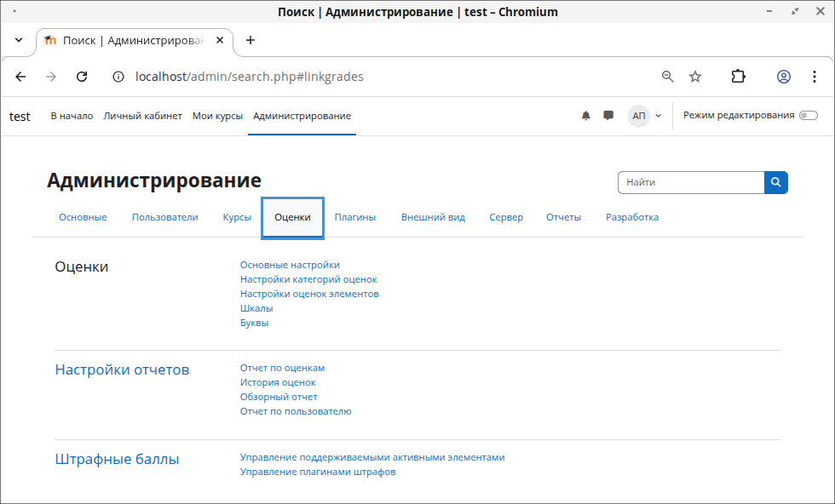Toggle the Режим редактирования switch
835x504 pixels.
(x=808, y=116)
